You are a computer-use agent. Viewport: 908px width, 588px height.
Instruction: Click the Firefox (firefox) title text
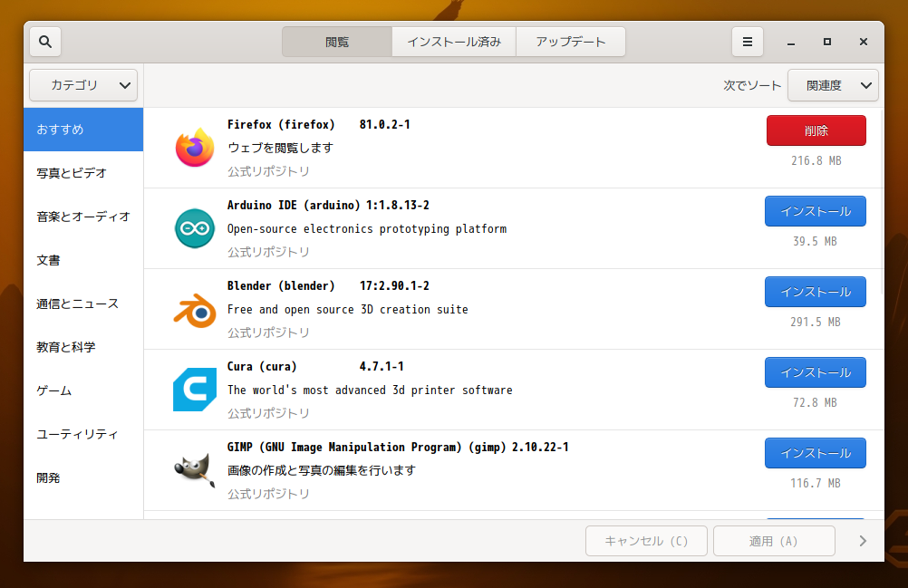(281, 124)
